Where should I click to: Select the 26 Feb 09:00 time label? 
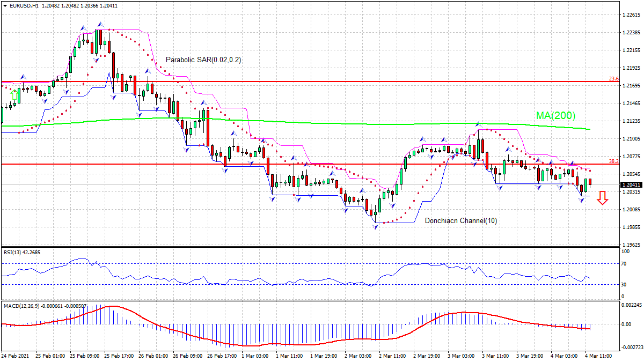(x=187, y=356)
